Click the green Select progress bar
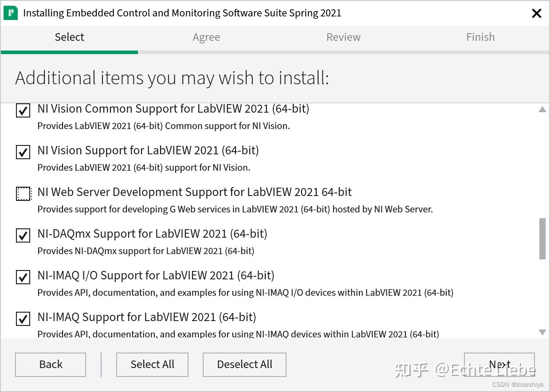550x392 pixels. point(69,52)
